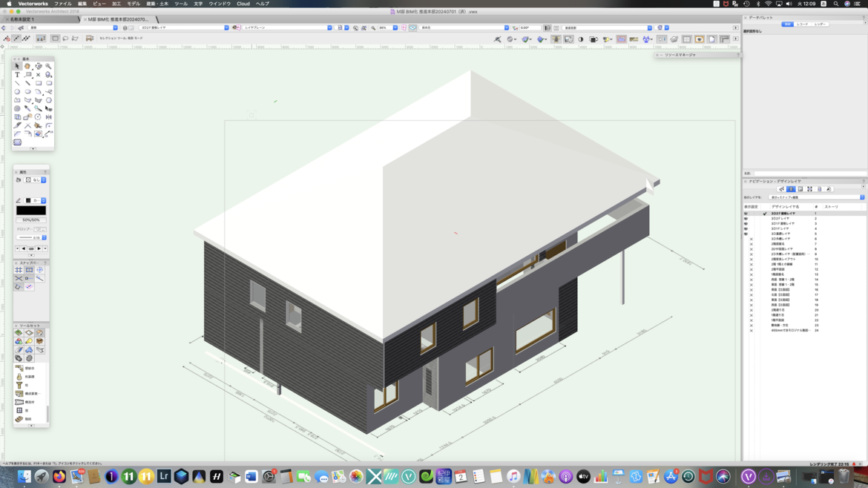This screenshot has height=488, width=868.
Task: Toggle visibility of 3D1Fレイヤ layer
Action: (746, 229)
